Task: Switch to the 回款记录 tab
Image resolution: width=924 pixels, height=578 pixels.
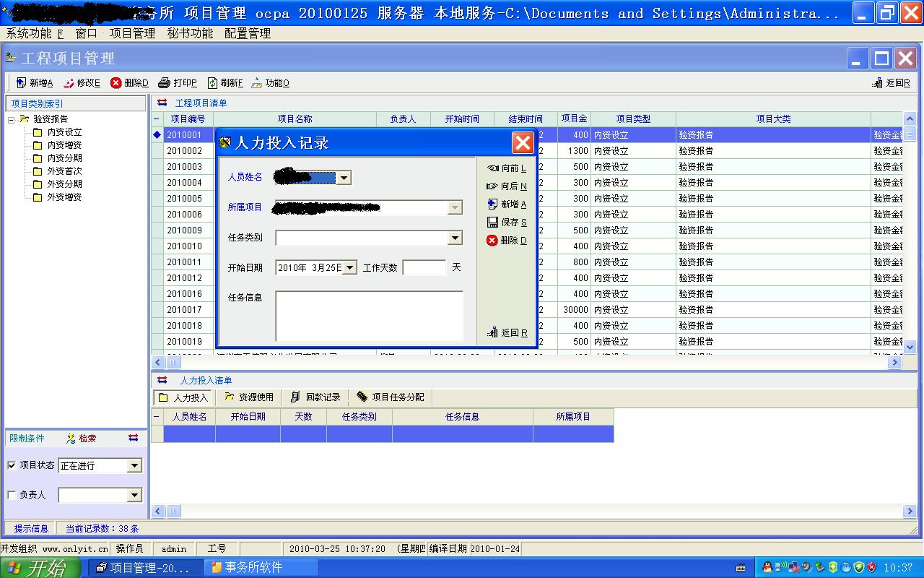Action: [x=315, y=397]
